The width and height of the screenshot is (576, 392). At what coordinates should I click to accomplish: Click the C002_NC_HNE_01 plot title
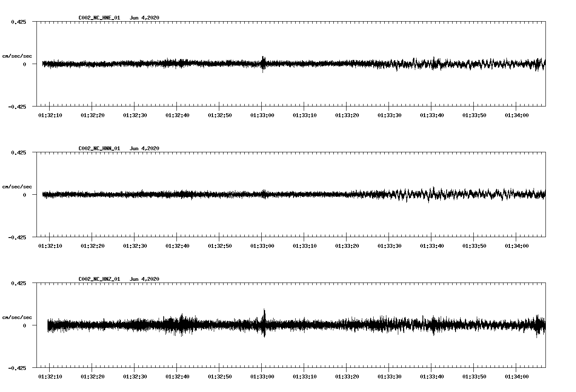point(99,18)
